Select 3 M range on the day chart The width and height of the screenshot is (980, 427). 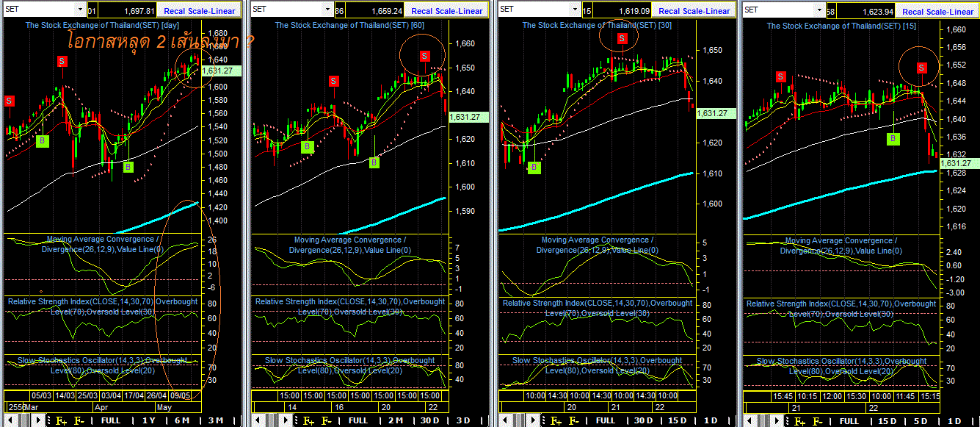click(216, 420)
